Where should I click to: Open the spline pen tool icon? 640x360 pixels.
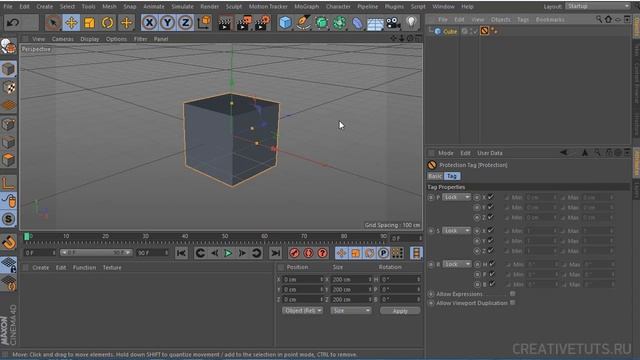pos(303,23)
